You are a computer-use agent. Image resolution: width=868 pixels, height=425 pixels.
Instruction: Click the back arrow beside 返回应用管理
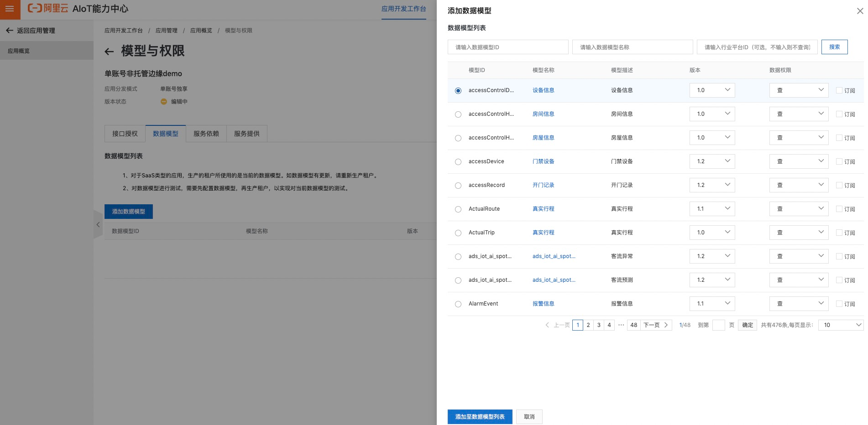click(10, 31)
